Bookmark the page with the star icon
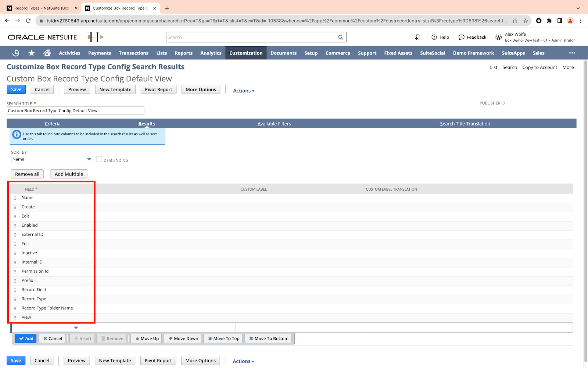The height and width of the screenshot is (368, 588). tap(526, 21)
